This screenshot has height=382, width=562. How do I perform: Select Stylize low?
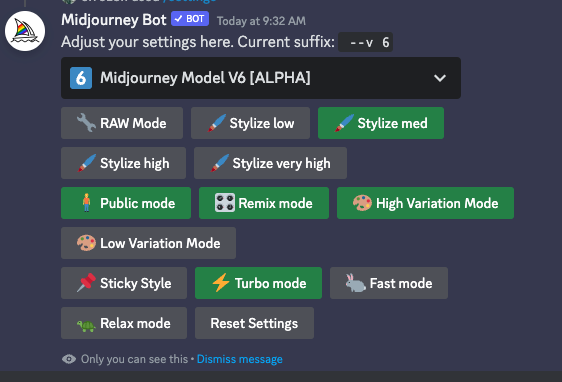250,123
